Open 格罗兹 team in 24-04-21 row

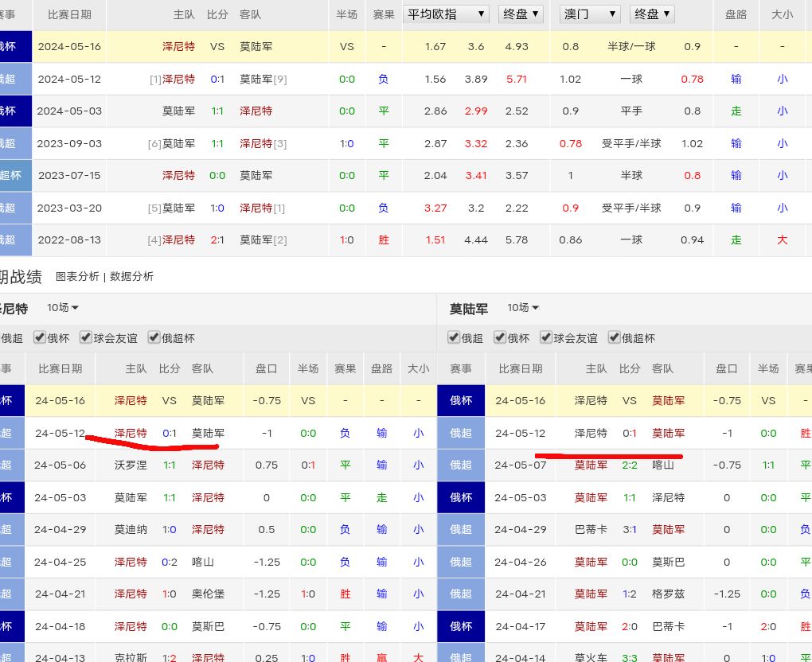pos(668,594)
